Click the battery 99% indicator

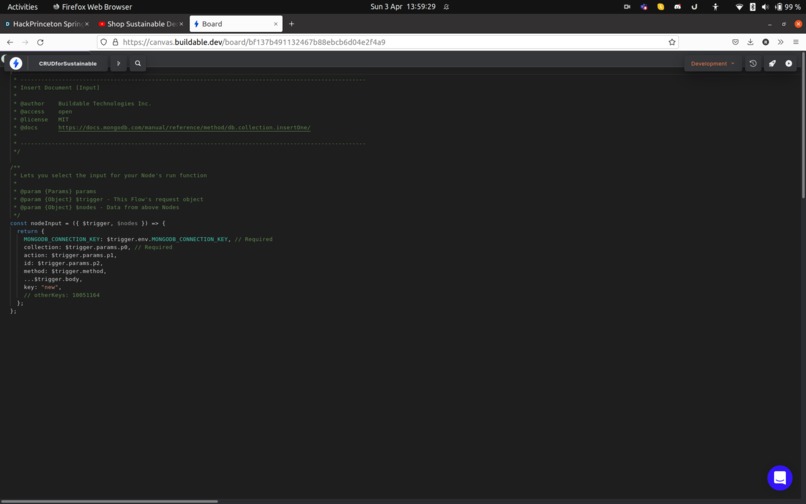click(x=787, y=7)
